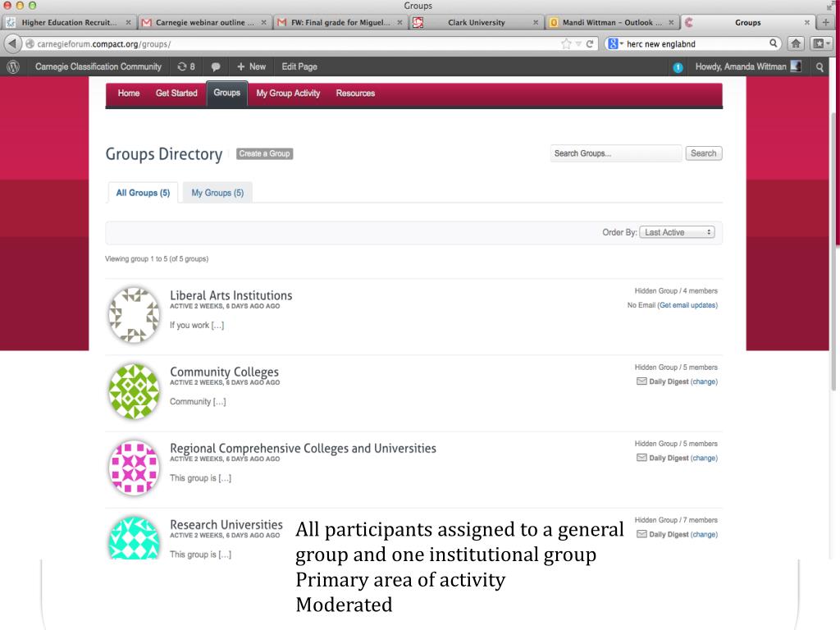Reload the page using refresh icon
The height and width of the screenshot is (630, 840).
pos(590,44)
